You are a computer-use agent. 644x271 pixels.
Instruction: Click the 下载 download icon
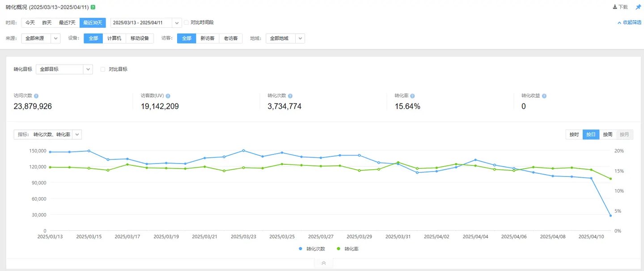[x=615, y=7]
